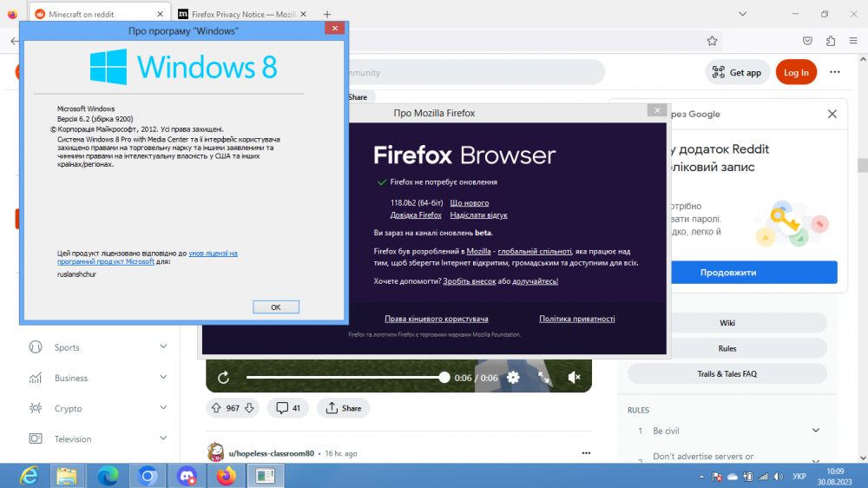Expand the Crypto topic in sidebar
The height and width of the screenshot is (488, 868).
coord(163,408)
